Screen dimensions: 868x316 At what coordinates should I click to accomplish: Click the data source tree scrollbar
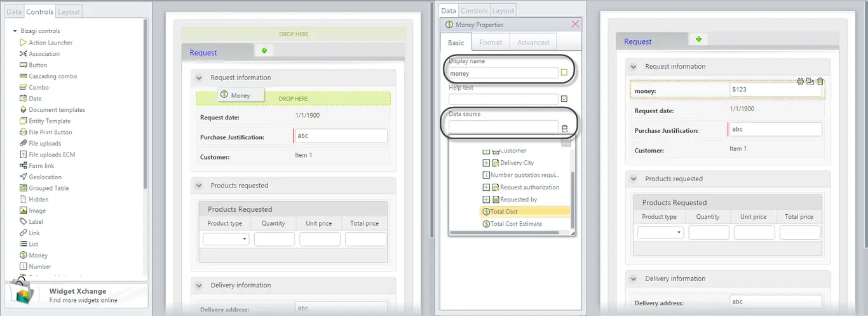click(573, 200)
